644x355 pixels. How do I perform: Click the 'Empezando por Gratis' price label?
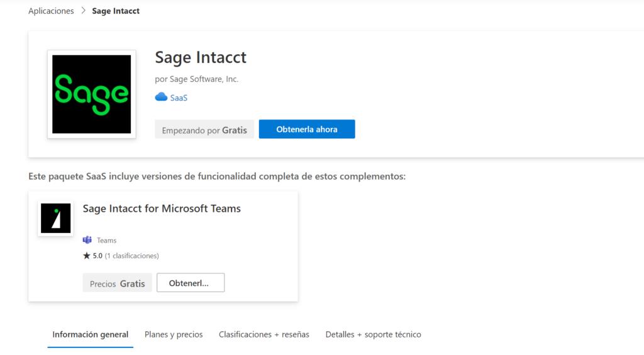[204, 129]
